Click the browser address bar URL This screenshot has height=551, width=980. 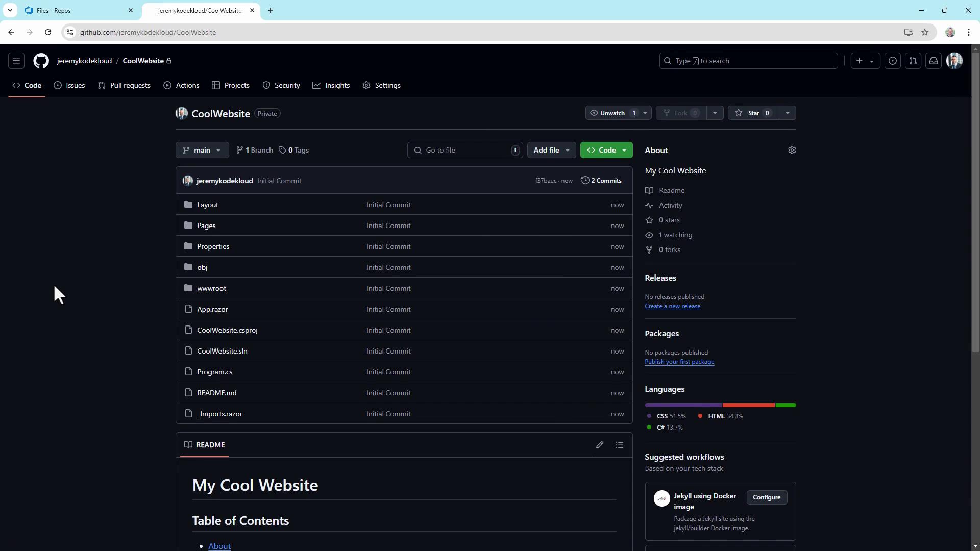tap(148, 32)
